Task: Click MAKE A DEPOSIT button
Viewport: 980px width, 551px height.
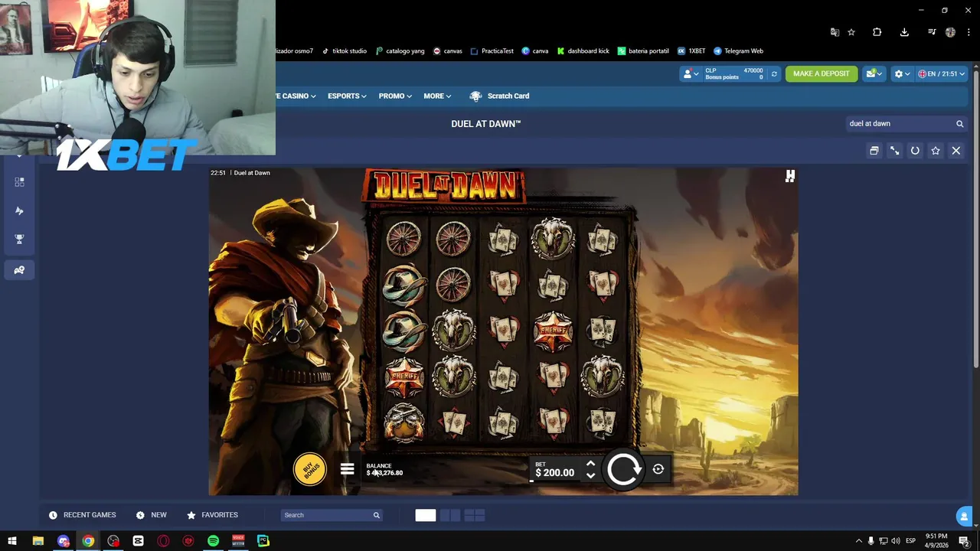Action: tap(822, 73)
